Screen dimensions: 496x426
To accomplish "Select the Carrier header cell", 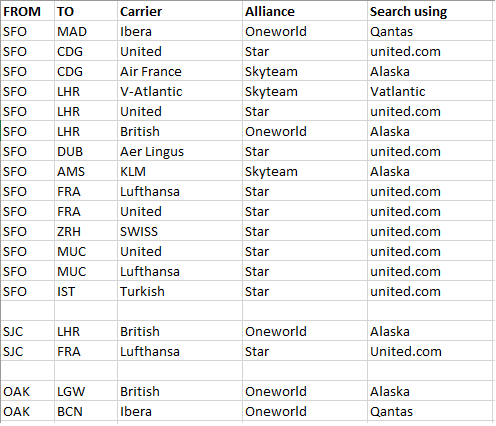I will [x=180, y=11].
